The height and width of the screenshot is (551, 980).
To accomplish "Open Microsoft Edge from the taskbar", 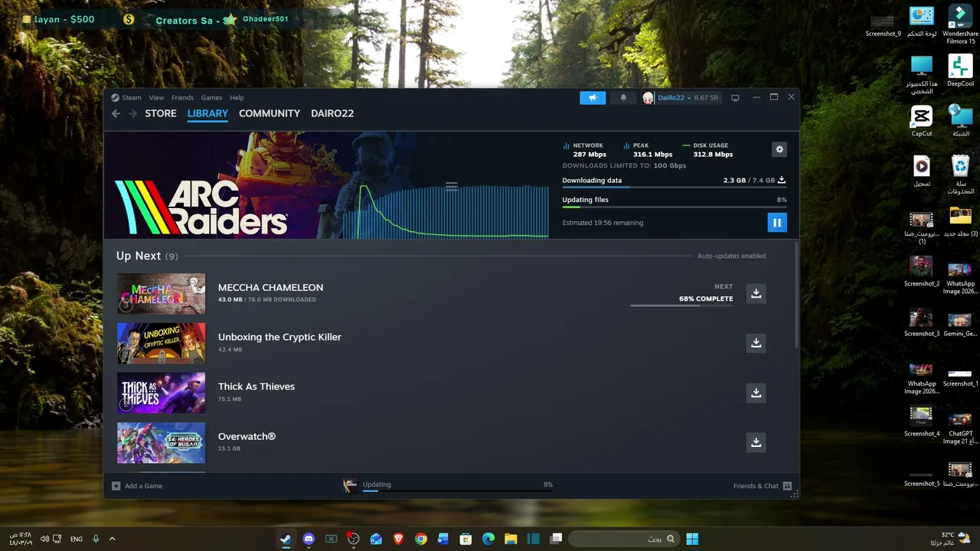I will pyautogui.click(x=488, y=539).
